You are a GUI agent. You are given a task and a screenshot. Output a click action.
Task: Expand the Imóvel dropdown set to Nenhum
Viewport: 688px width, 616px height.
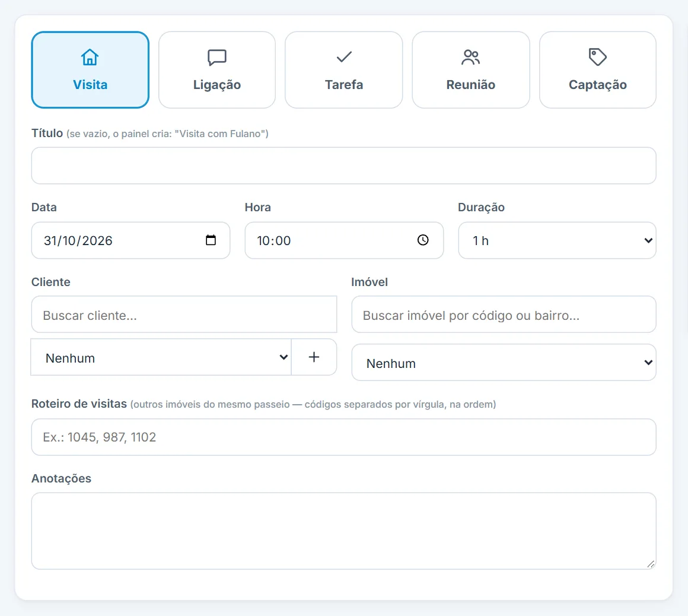(504, 362)
